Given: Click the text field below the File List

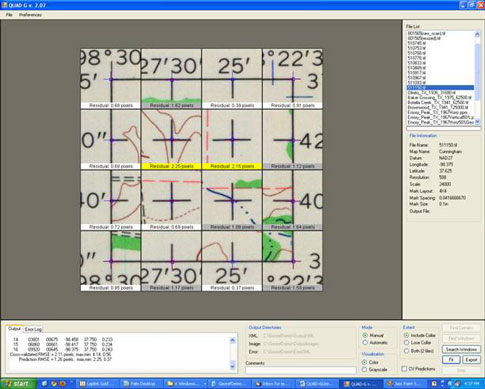Looking at the screenshot, I should click(443, 128).
